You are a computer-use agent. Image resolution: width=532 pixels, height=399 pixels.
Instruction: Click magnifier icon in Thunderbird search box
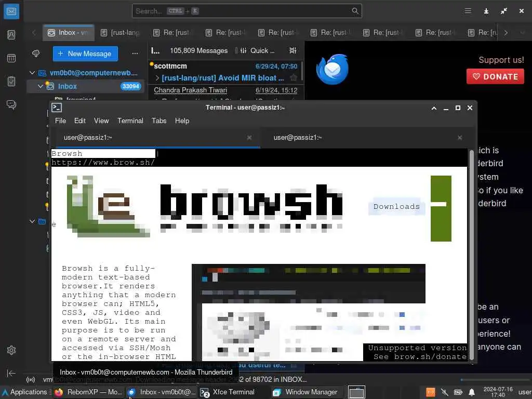pos(355,11)
